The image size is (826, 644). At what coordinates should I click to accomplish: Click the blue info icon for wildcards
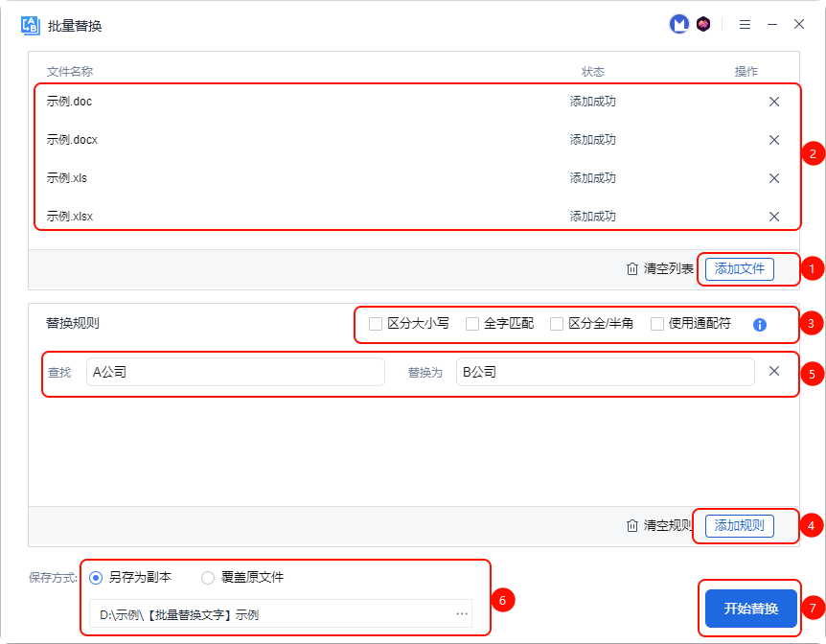point(760,325)
